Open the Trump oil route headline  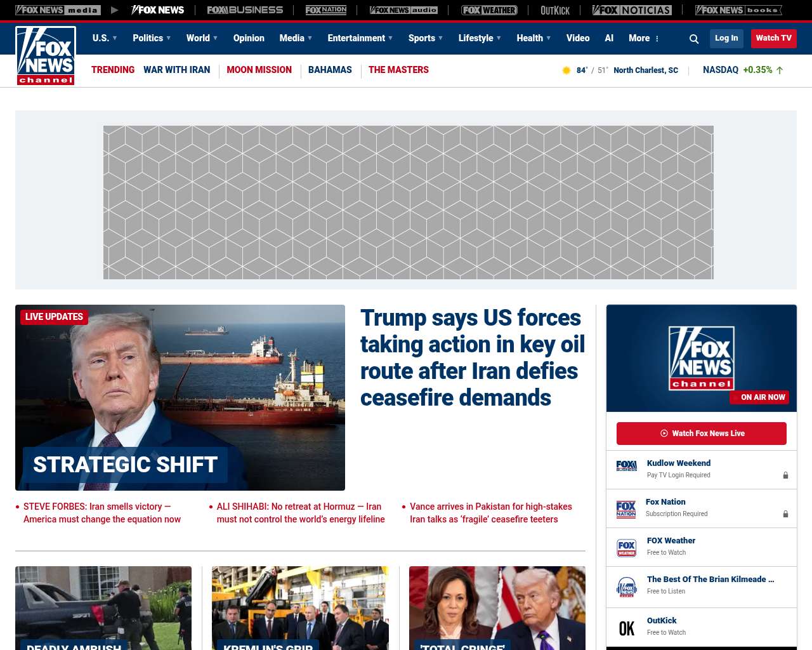pyautogui.click(x=472, y=357)
